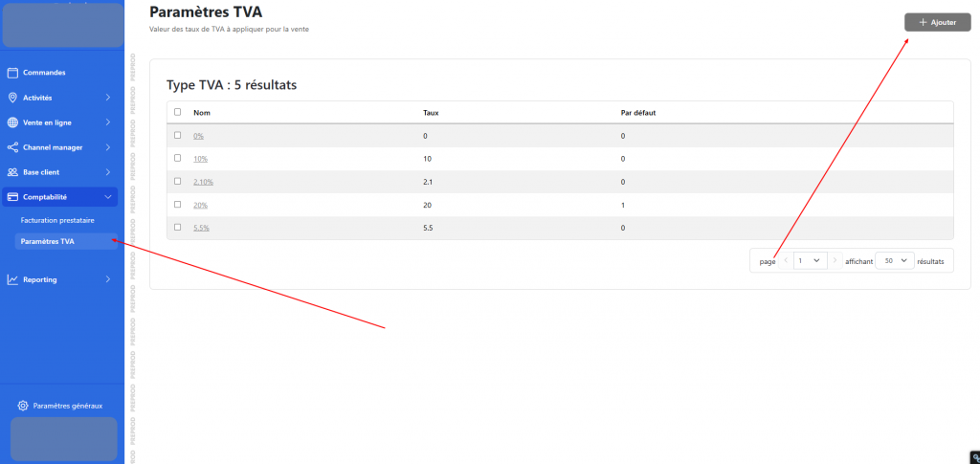980x464 pixels.
Task: Check the box for the 5.5% row
Action: click(177, 227)
